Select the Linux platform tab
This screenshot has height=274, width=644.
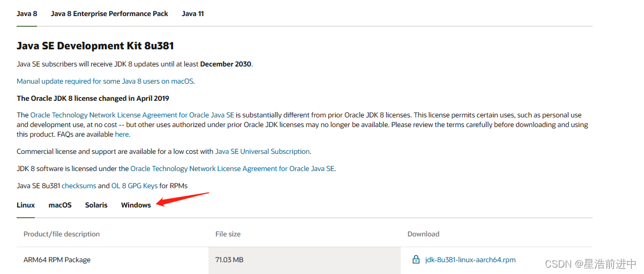point(26,205)
